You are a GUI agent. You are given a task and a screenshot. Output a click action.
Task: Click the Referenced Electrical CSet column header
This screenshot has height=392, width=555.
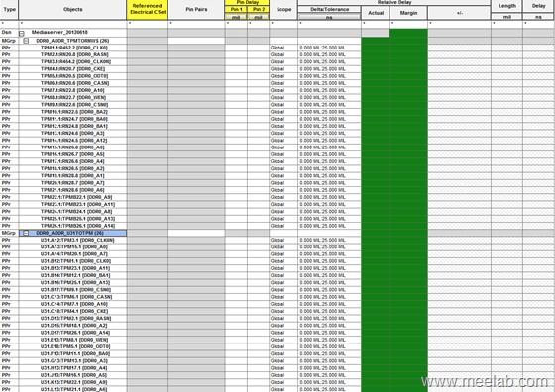click(148, 9)
